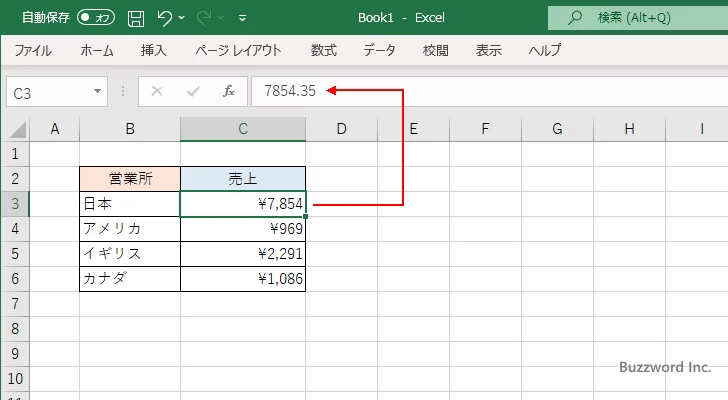Click the 営業所 header cell

pyautogui.click(x=130, y=179)
